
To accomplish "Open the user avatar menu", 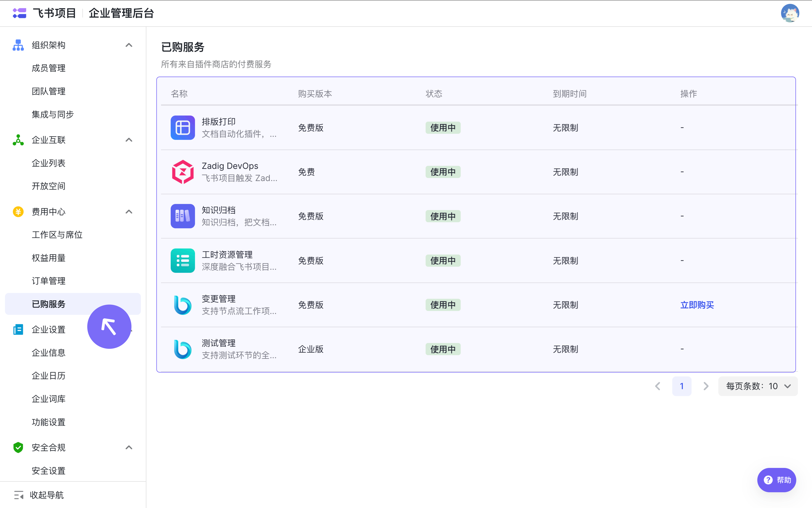I will tap(790, 13).
